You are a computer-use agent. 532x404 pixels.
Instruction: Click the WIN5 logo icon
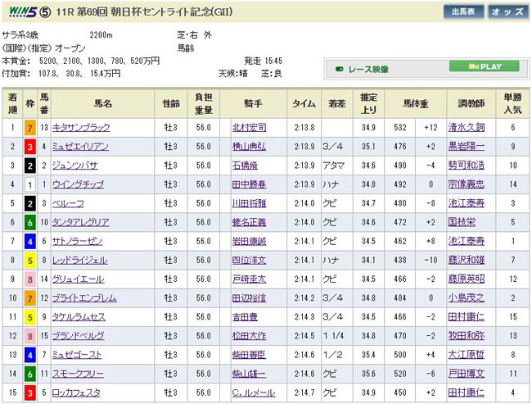click(20, 11)
